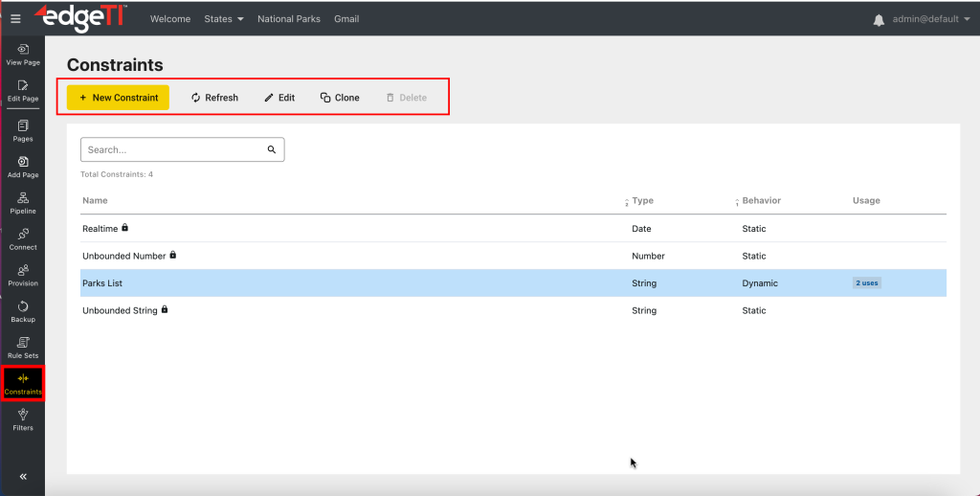Collapse the sidebar with double-chevron
Screen dimensions: 980x496
click(23, 477)
